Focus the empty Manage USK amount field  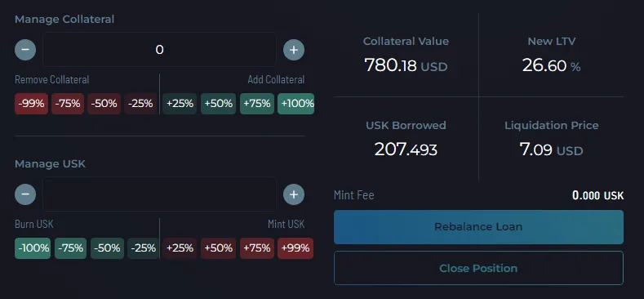pyautogui.click(x=159, y=194)
